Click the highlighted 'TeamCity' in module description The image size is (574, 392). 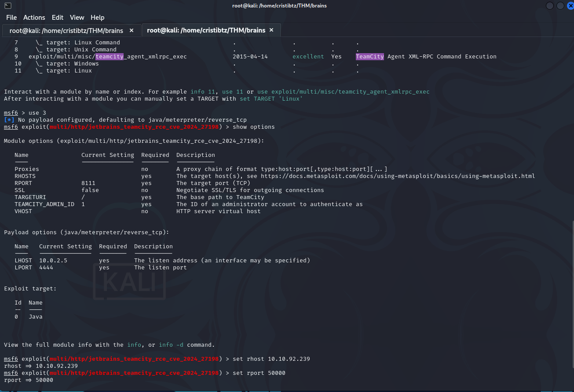370,57
